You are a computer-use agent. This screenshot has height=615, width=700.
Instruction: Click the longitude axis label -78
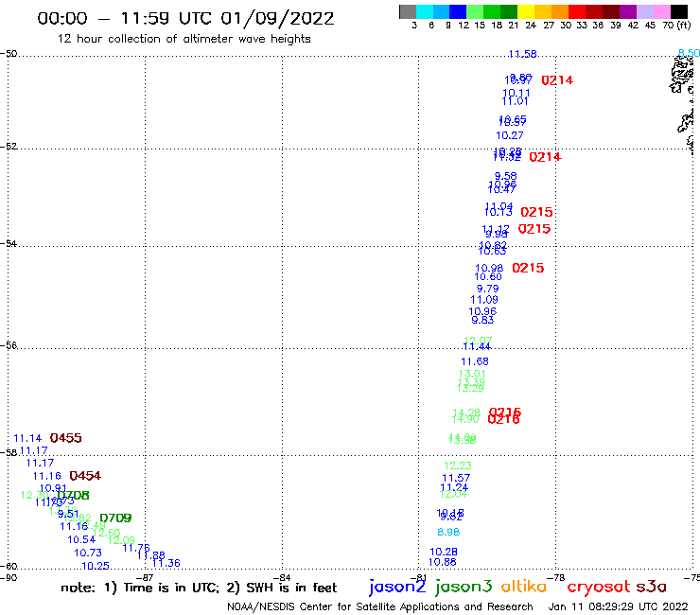click(x=556, y=578)
